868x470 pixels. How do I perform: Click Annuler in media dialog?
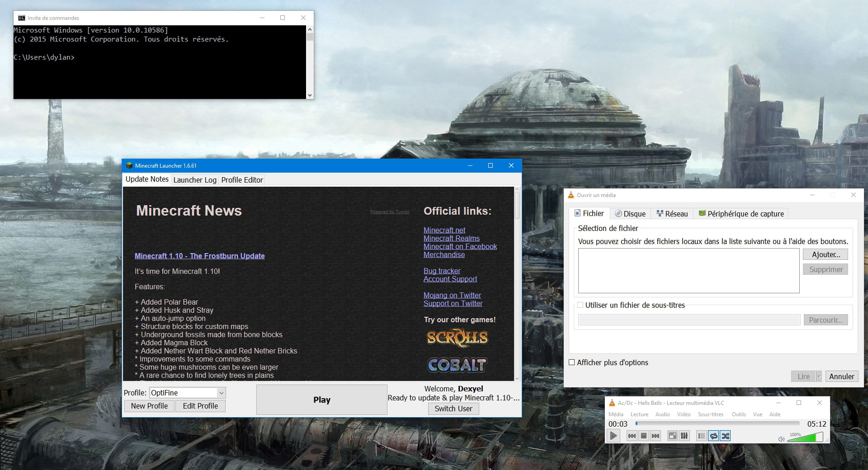[x=841, y=376]
